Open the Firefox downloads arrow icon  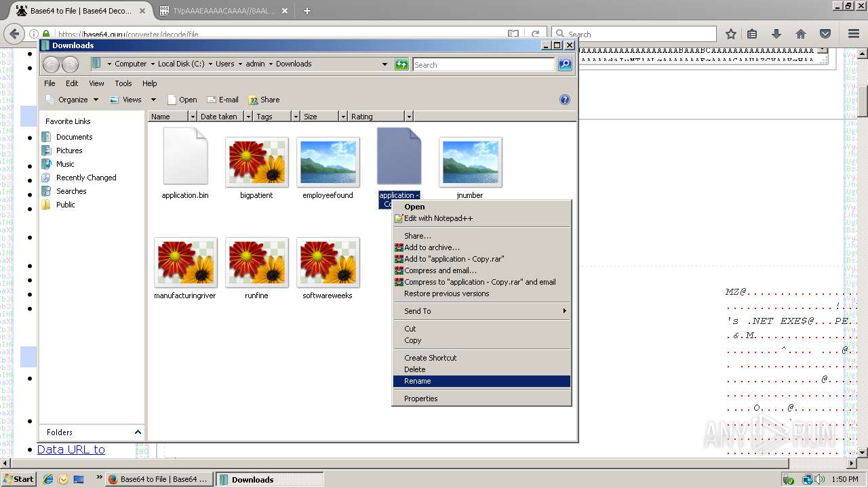776,34
